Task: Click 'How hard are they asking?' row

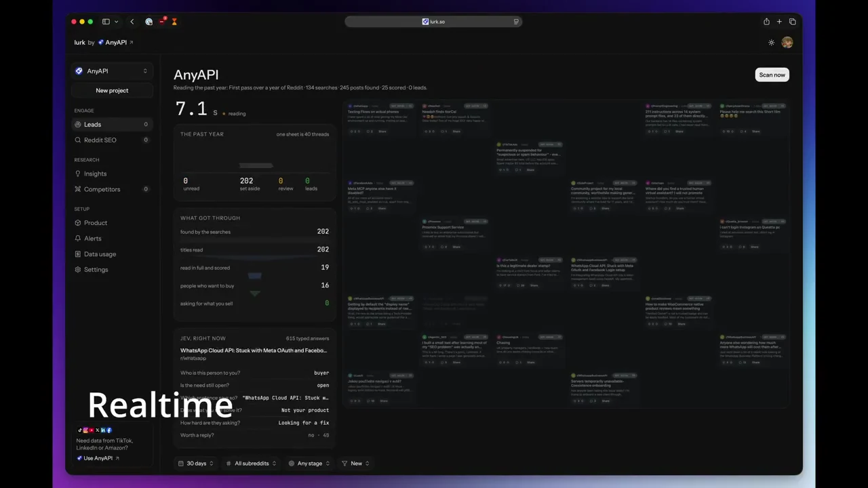Action: [x=254, y=423]
